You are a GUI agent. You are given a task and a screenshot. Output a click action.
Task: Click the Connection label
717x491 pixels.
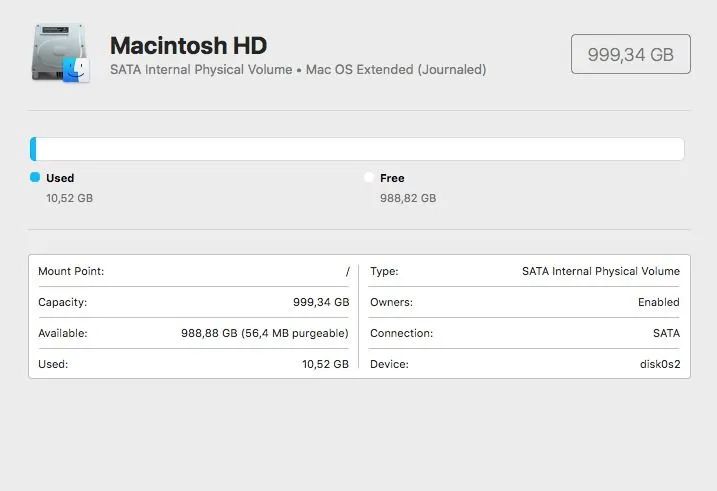point(401,333)
